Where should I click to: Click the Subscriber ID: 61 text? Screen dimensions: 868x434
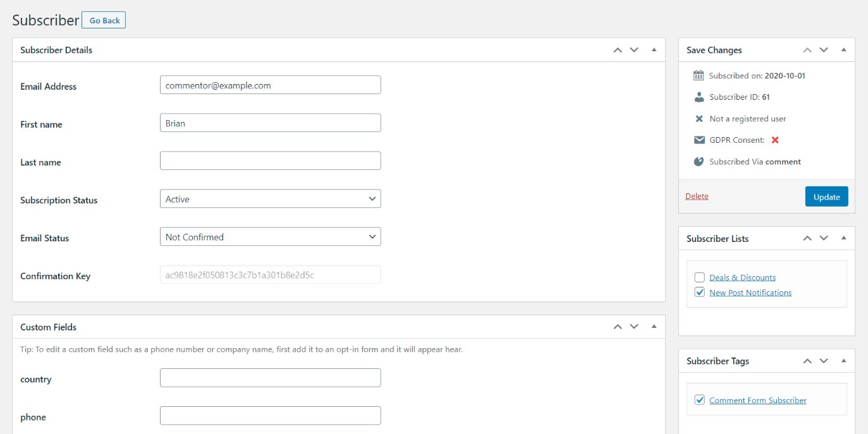click(x=740, y=97)
